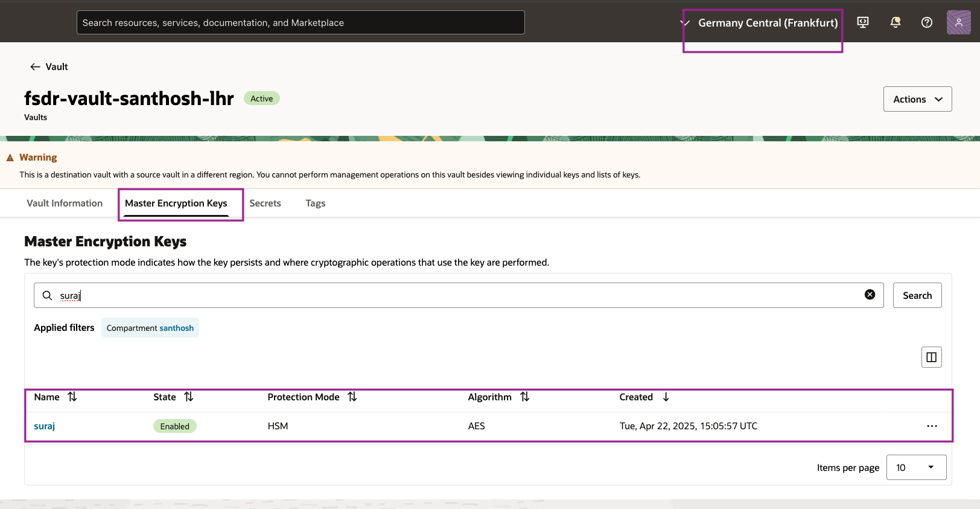Go back to Vault list
Screen dimensions: 980x509
(49, 66)
